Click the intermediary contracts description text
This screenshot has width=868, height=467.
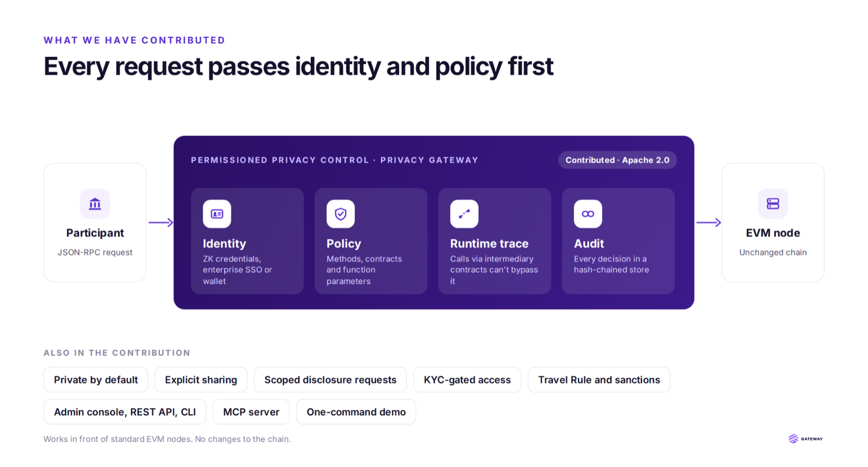[x=494, y=270]
